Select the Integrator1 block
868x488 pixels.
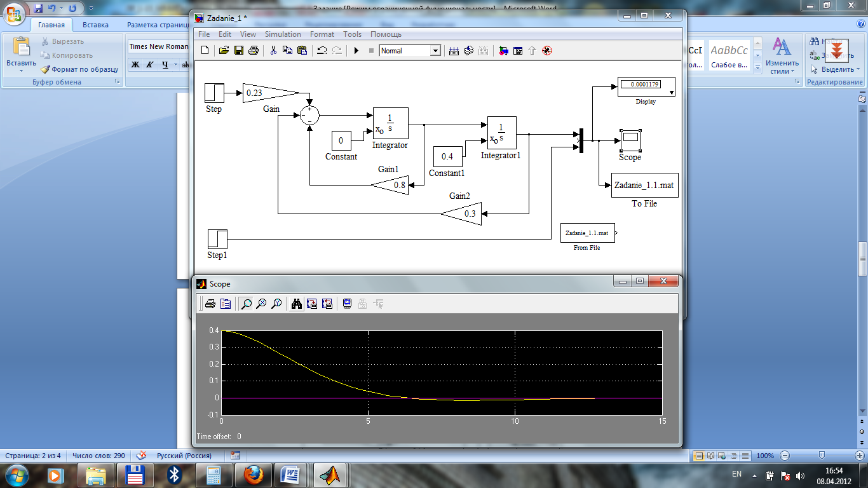tap(501, 134)
